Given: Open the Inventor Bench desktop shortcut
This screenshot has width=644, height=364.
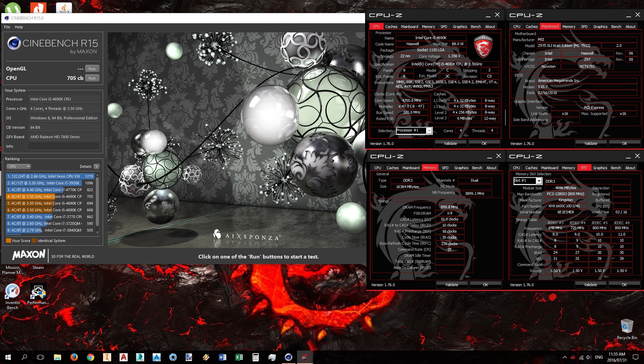Looking at the screenshot, I should tap(12, 297).
